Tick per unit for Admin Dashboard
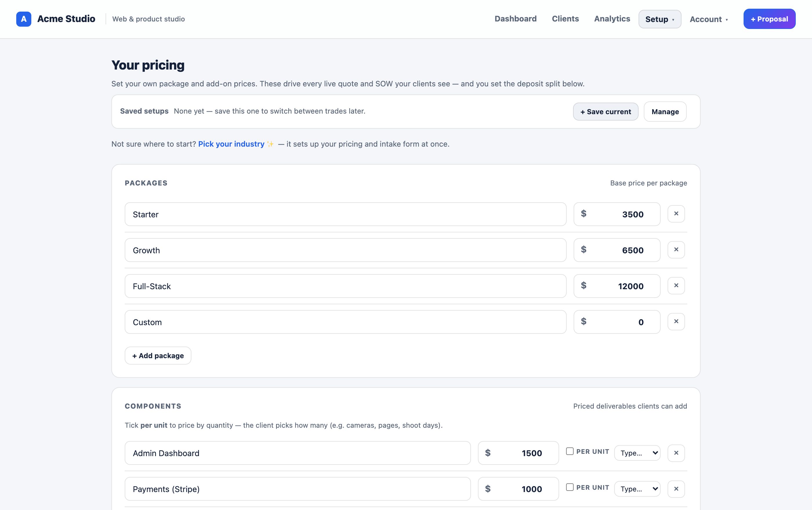Screen dimensions: 812x510 (570, 451)
